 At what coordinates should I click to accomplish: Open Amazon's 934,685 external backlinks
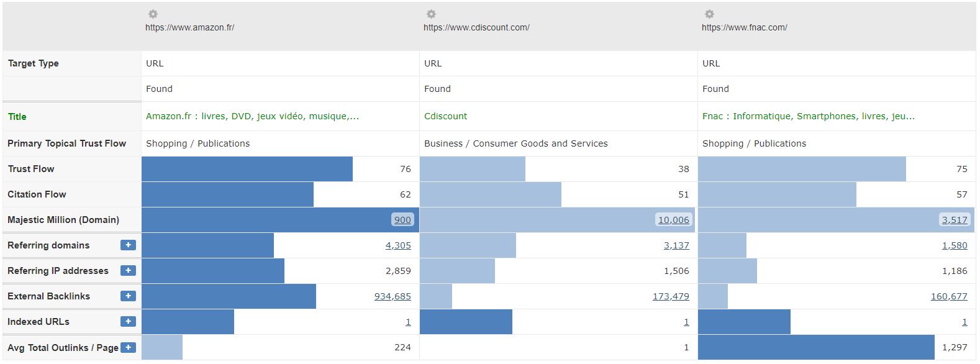point(392,296)
